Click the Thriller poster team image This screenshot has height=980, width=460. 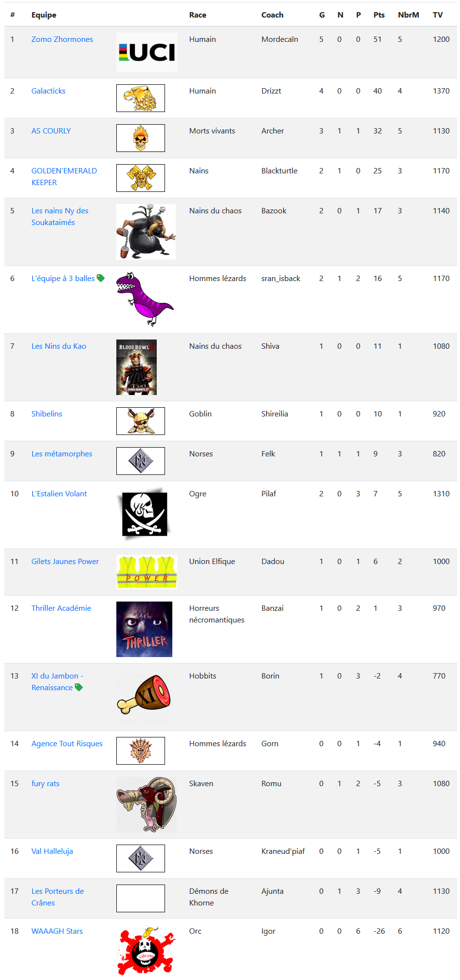click(x=144, y=629)
